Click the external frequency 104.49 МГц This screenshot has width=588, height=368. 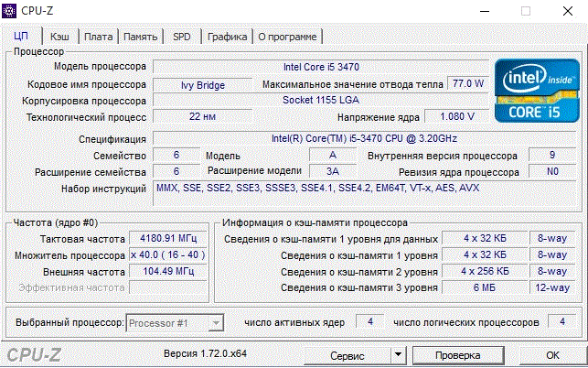click(168, 271)
